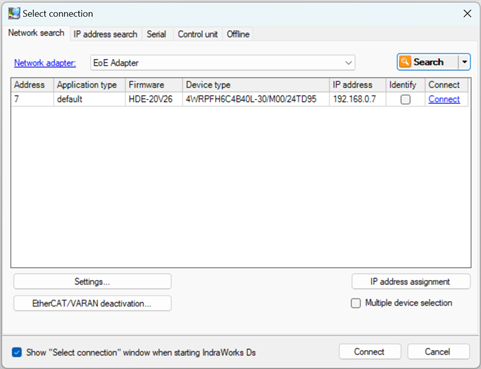
Task: Click EtherCAT/VARAN deactivation... button
Action: (x=92, y=303)
